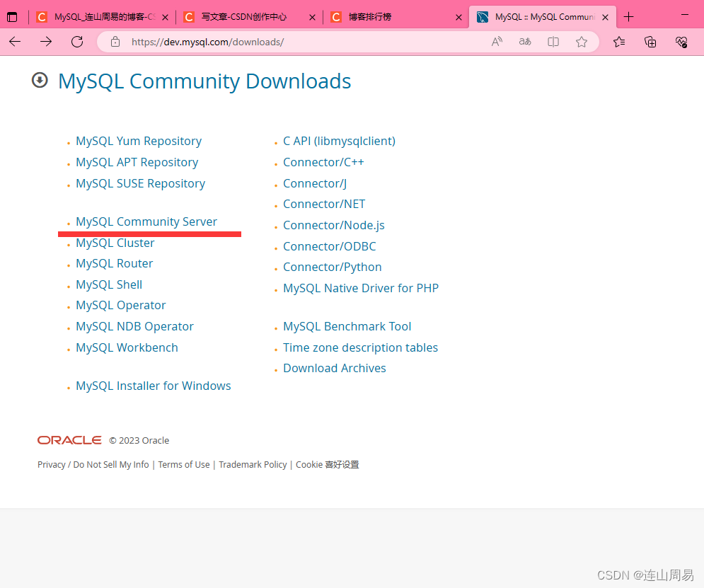The image size is (704, 588).
Task: Open MySQL SUSE Repository link
Action: coord(140,183)
